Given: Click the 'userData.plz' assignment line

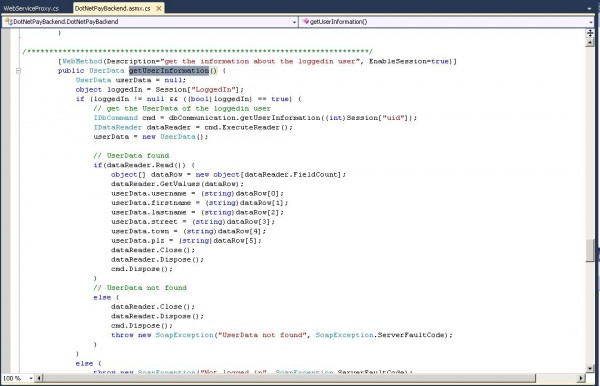Looking at the screenshot, I should [186, 241].
